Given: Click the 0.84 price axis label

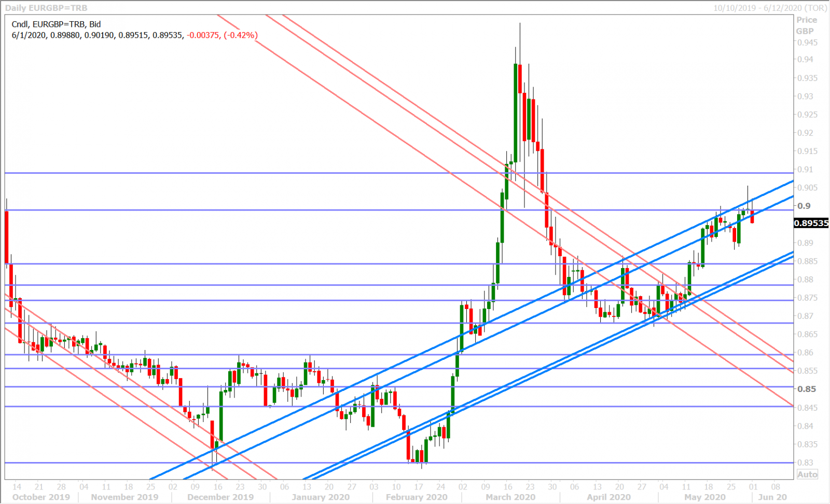Looking at the screenshot, I should click(x=806, y=426).
